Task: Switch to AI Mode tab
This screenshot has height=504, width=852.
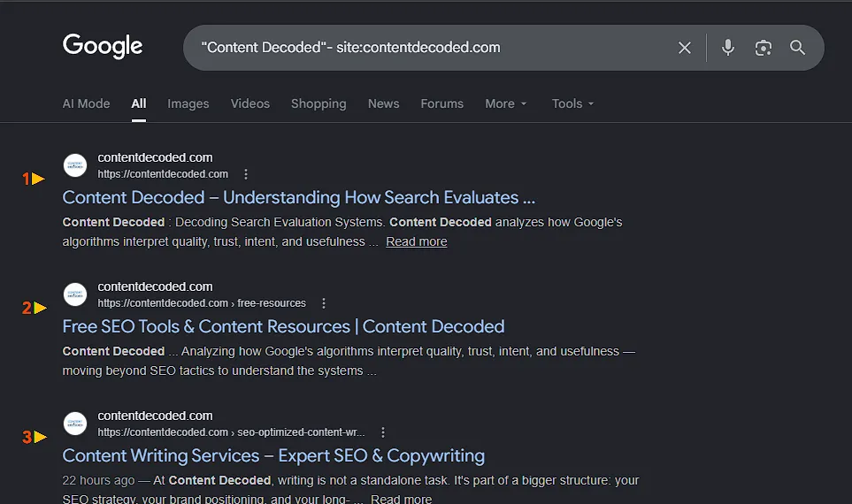Action: [x=86, y=103]
